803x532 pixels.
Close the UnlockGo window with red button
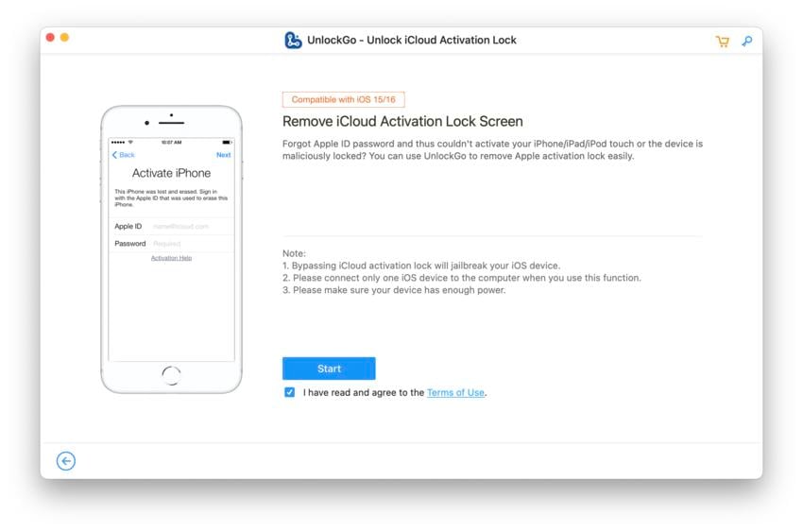click(50, 38)
